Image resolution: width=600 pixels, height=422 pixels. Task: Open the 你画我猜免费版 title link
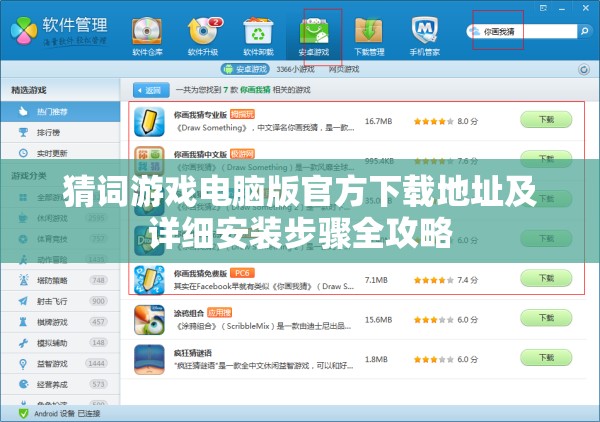(x=200, y=274)
